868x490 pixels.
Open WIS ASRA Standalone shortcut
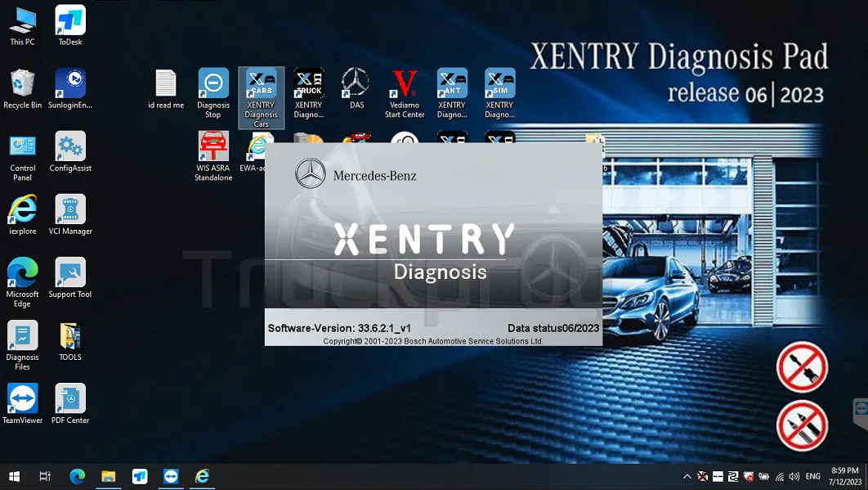click(213, 156)
